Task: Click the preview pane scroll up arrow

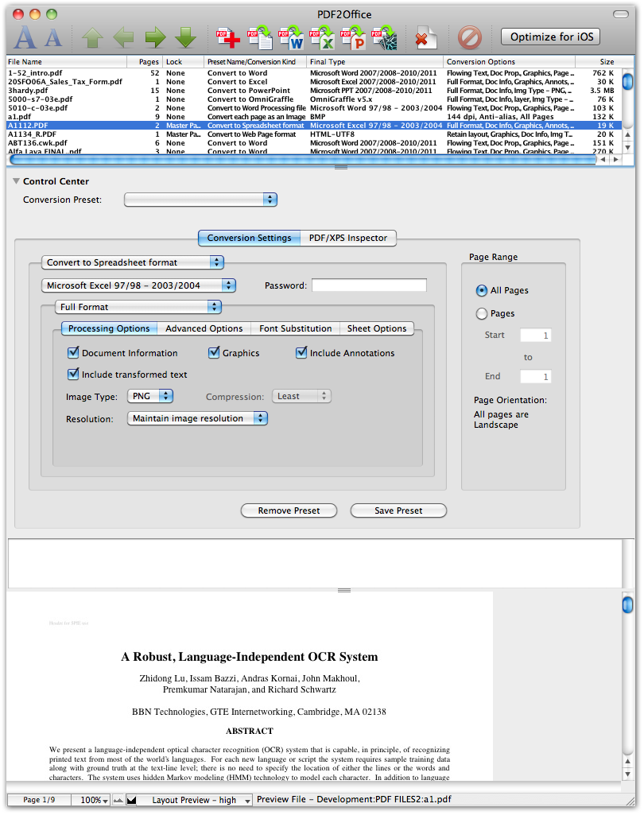Action: 628,761
